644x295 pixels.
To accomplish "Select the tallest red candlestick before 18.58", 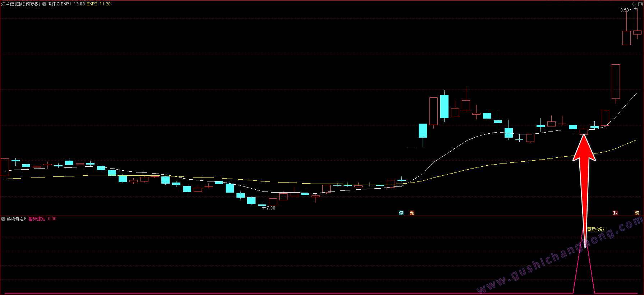I will click(x=616, y=82).
